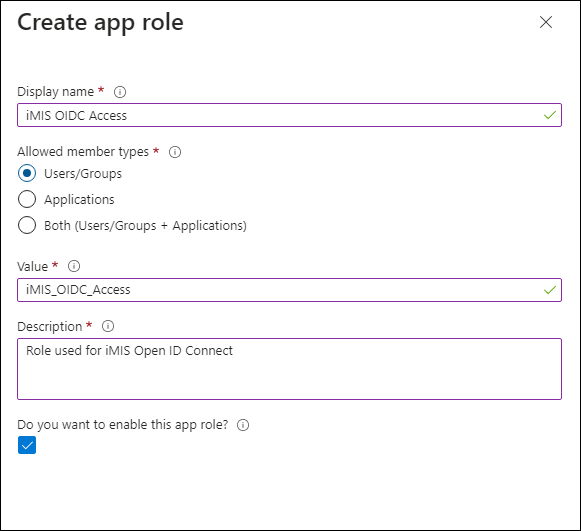Open the Display name info tooltip icon

(120, 92)
